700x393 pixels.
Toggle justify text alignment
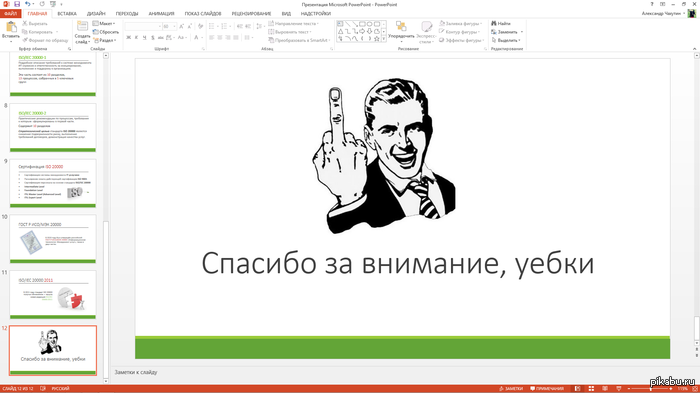pos(236,38)
